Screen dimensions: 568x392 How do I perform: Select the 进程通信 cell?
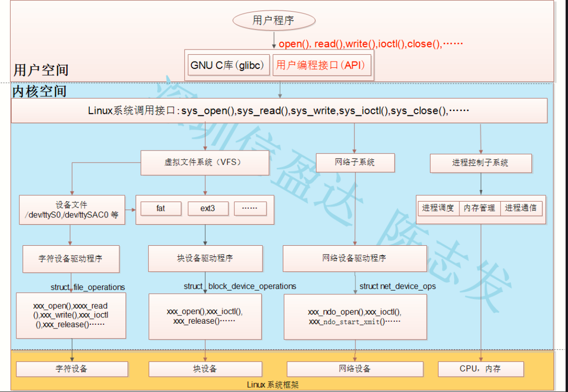(521, 208)
